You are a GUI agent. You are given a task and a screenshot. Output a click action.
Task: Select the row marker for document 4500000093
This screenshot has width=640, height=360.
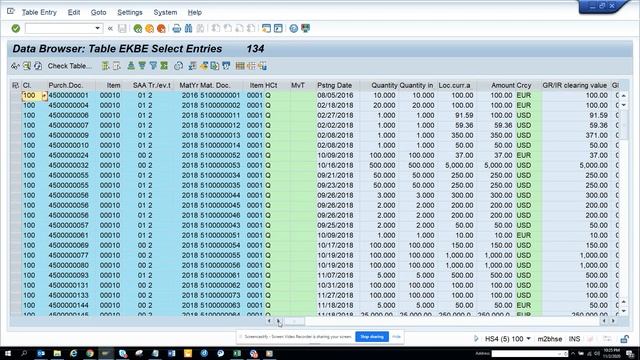pyautogui.click(x=16, y=275)
